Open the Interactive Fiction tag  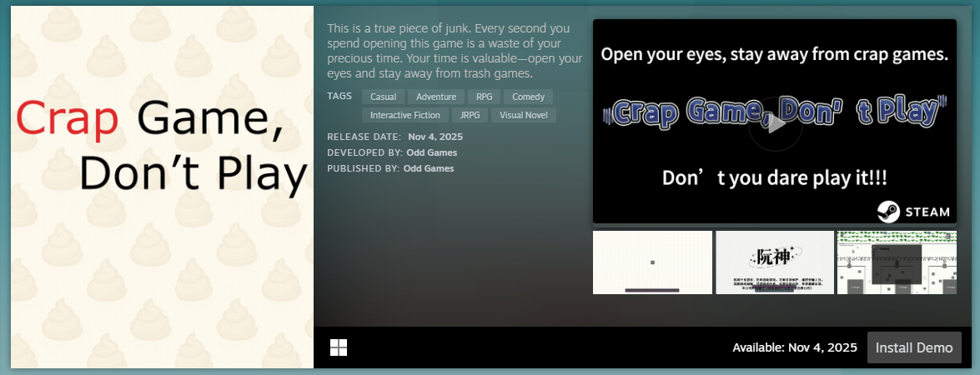405,115
